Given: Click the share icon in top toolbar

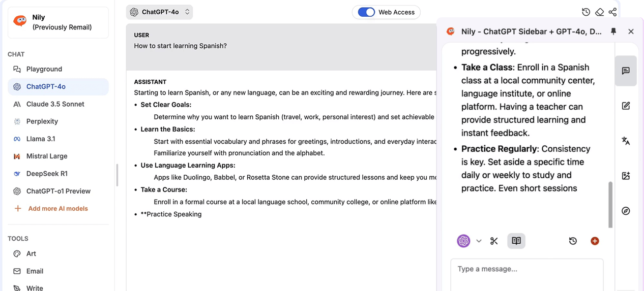Looking at the screenshot, I should (612, 12).
